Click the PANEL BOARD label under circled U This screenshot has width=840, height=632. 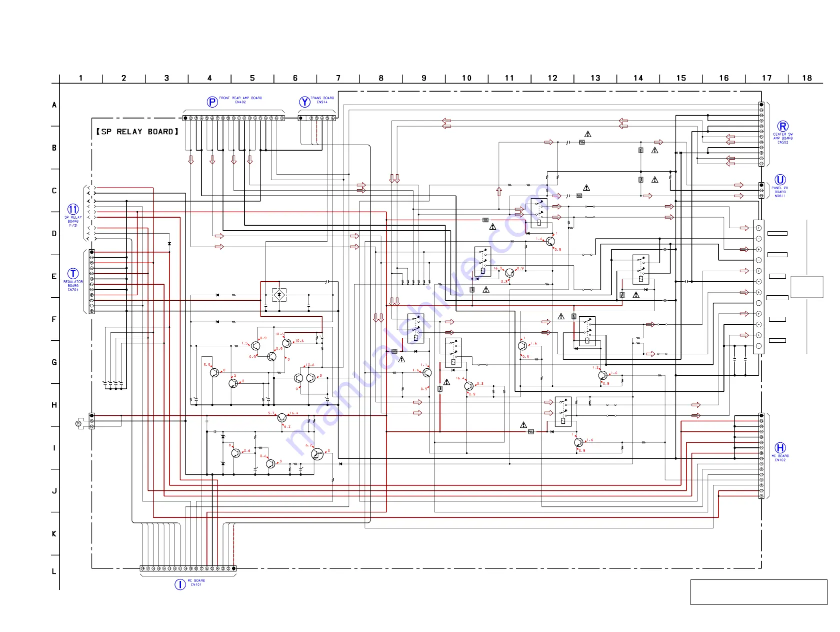click(780, 192)
